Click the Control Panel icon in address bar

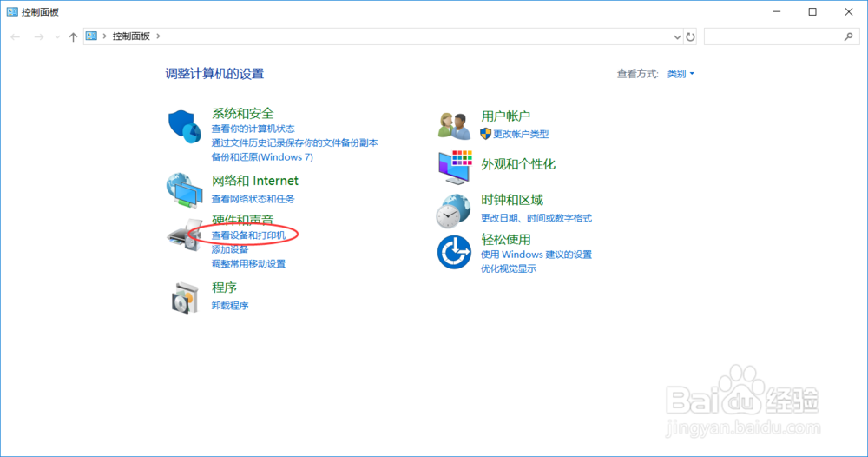point(91,36)
